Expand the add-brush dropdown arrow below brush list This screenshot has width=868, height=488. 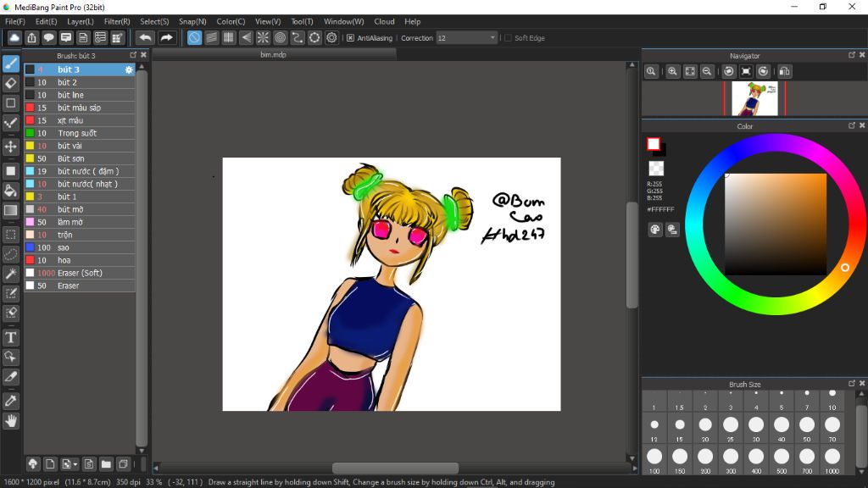click(75, 463)
